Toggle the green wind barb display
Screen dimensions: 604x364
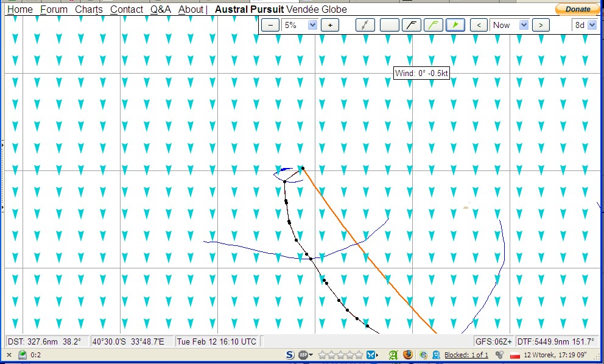pos(433,25)
